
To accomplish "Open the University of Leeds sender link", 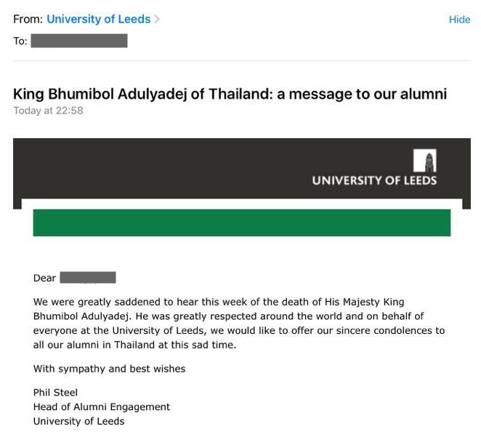I will 98,20.
